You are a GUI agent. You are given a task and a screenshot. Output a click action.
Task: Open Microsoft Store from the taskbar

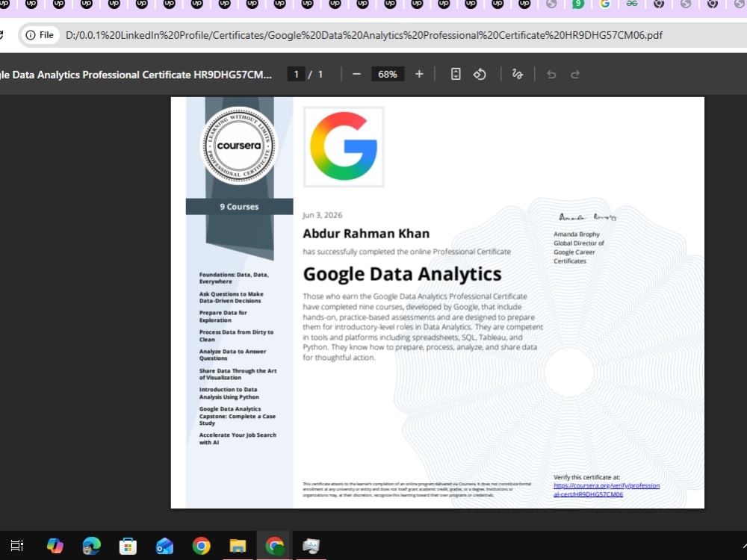pyautogui.click(x=128, y=546)
